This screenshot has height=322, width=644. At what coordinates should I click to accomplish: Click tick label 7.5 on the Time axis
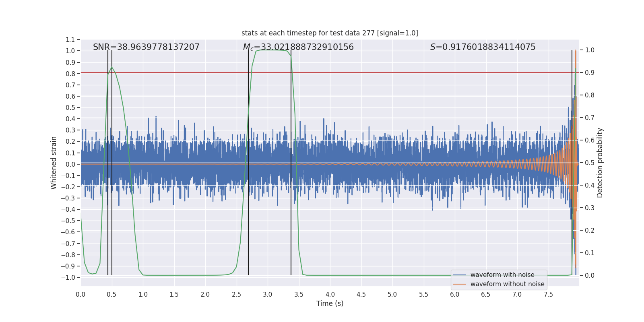pos(549,294)
